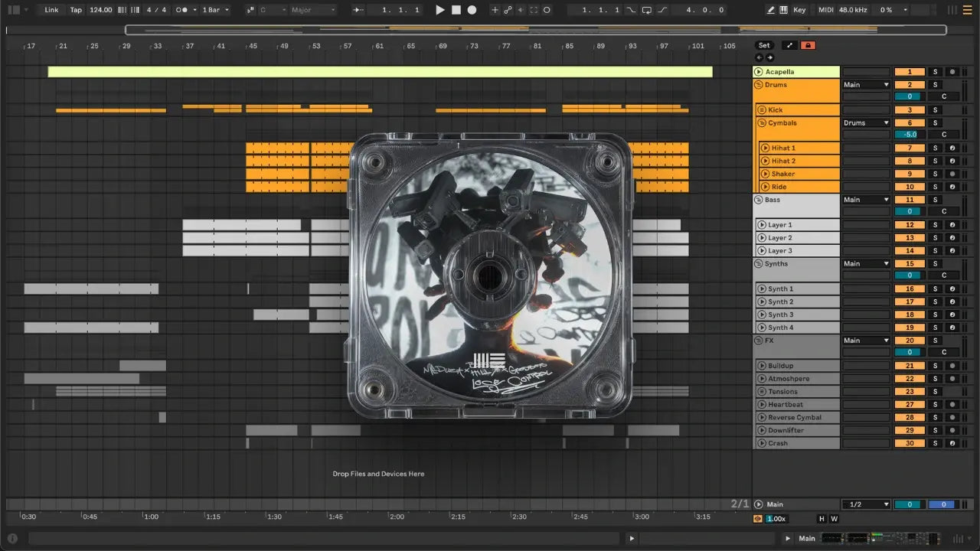
Task: Click the Set locator button
Action: tap(764, 45)
